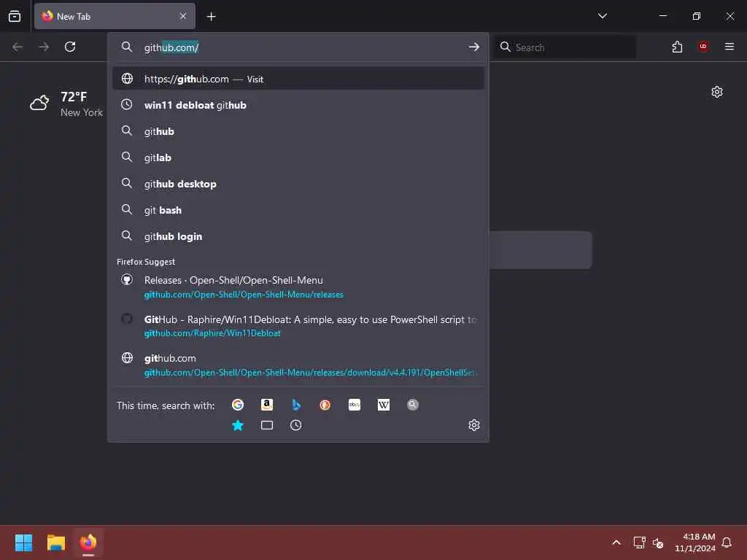Reload the current page
This screenshot has width=747, height=560.
tap(70, 47)
